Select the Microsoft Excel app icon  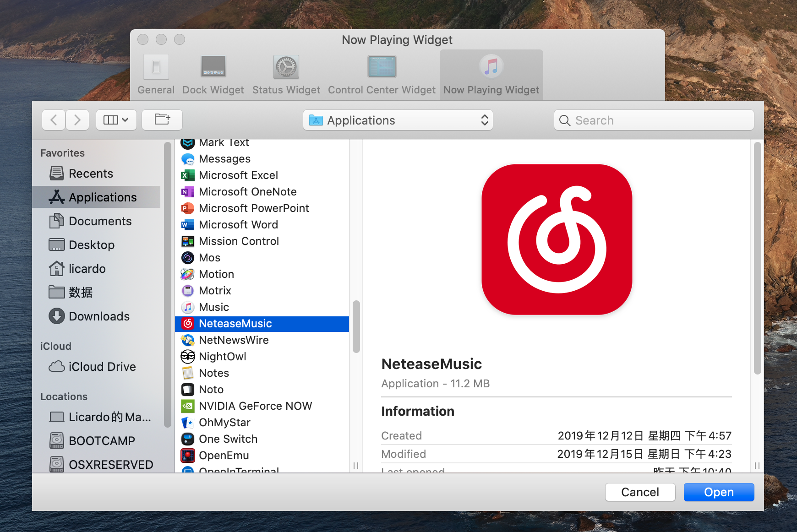tap(188, 175)
